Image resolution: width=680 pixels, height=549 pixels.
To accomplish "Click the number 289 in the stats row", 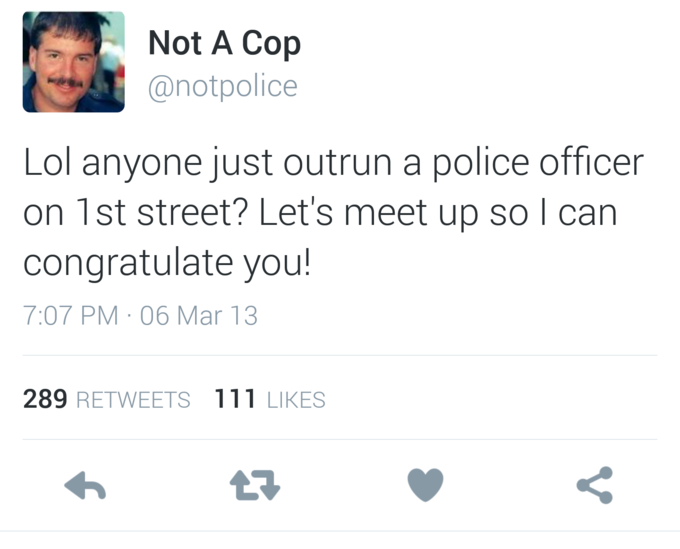I will point(45,400).
